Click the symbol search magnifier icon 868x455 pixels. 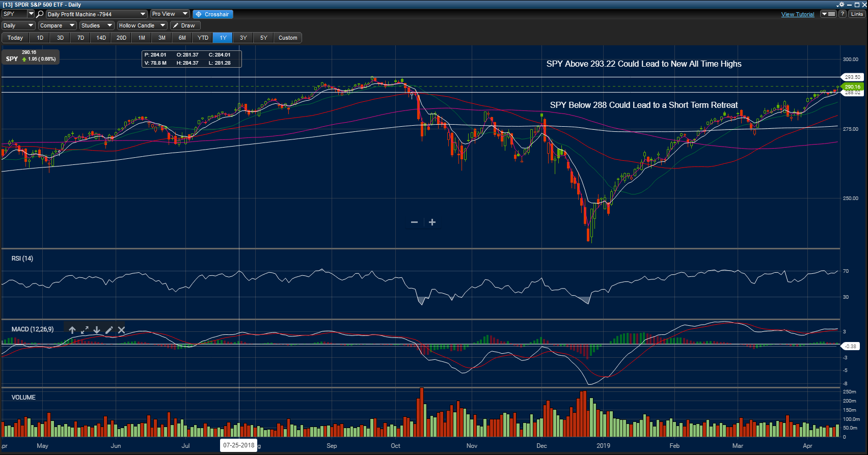click(x=40, y=14)
